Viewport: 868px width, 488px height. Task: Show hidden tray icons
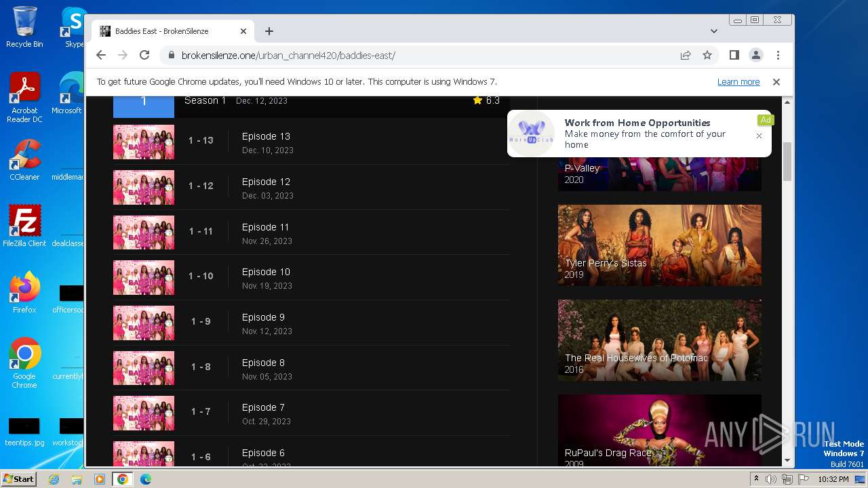click(x=756, y=479)
